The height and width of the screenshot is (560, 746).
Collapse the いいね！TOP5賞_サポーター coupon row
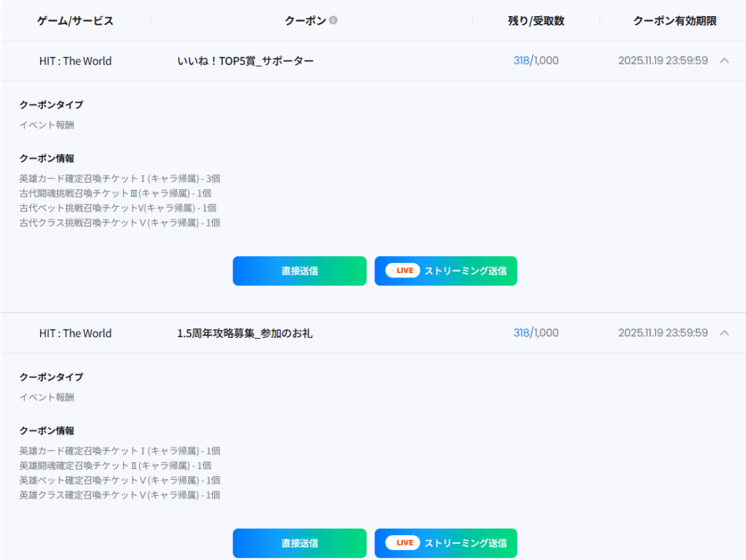pyautogui.click(x=724, y=60)
